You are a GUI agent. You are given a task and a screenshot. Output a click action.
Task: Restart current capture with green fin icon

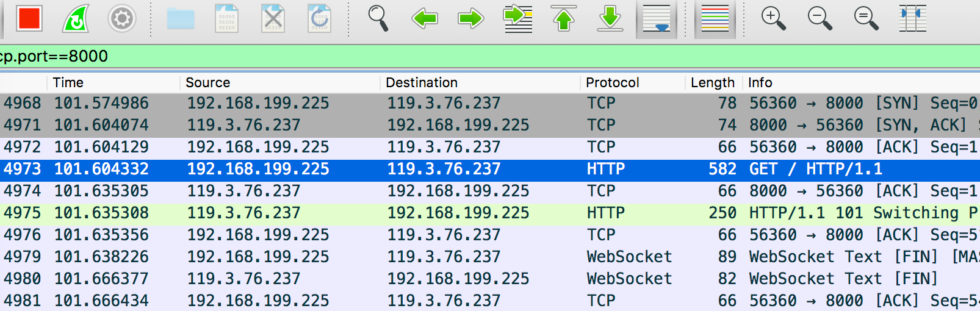click(x=76, y=18)
